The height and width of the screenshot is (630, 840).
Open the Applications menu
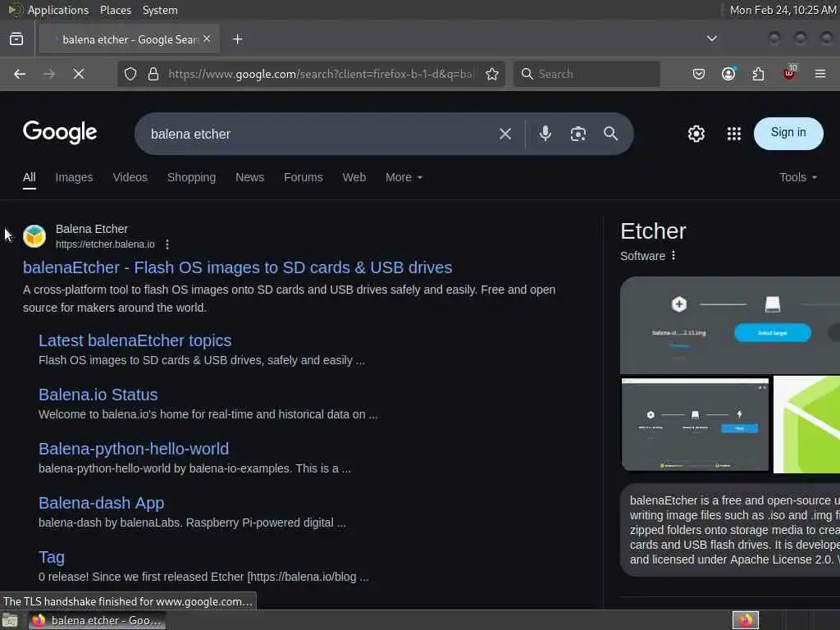click(x=58, y=10)
